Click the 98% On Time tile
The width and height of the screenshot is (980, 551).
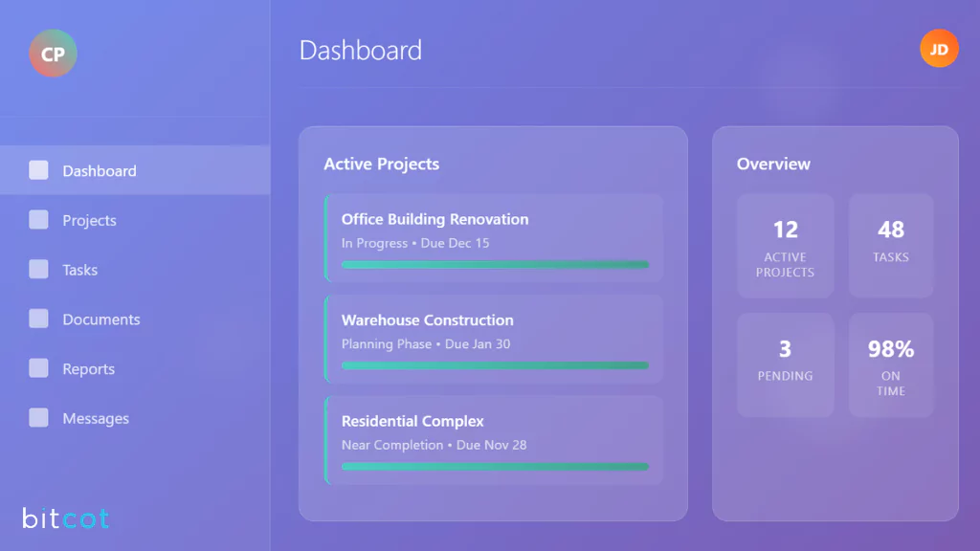[891, 364]
